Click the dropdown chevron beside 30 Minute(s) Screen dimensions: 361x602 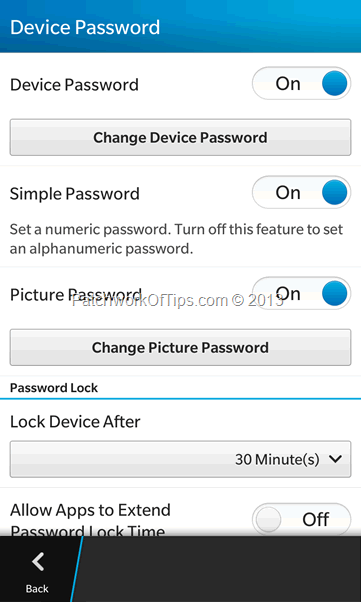pyautogui.click(x=335, y=459)
